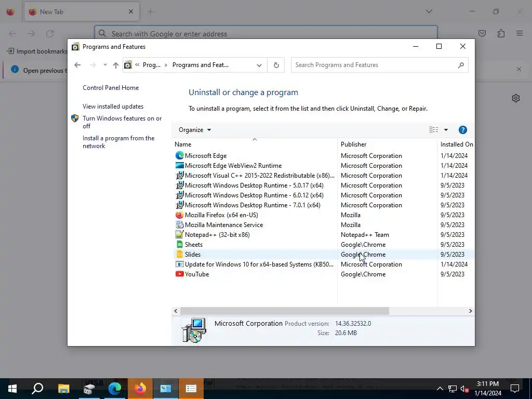Click the yellow Slides icon

[179, 254]
